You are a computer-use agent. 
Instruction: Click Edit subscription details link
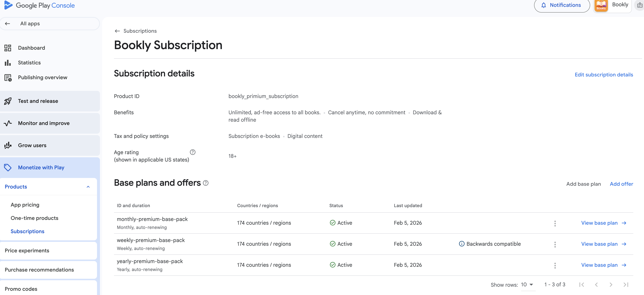tap(604, 75)
